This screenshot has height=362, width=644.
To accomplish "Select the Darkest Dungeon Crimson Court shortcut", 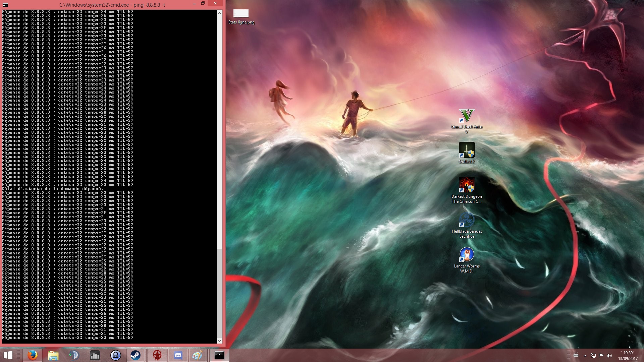I will [x=467, y=185].
